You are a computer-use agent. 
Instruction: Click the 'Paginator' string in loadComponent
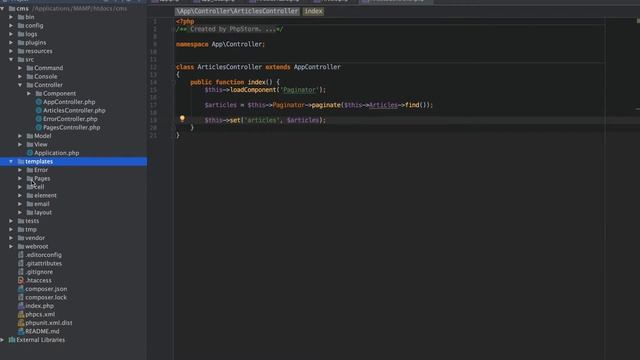coord(299,90)
